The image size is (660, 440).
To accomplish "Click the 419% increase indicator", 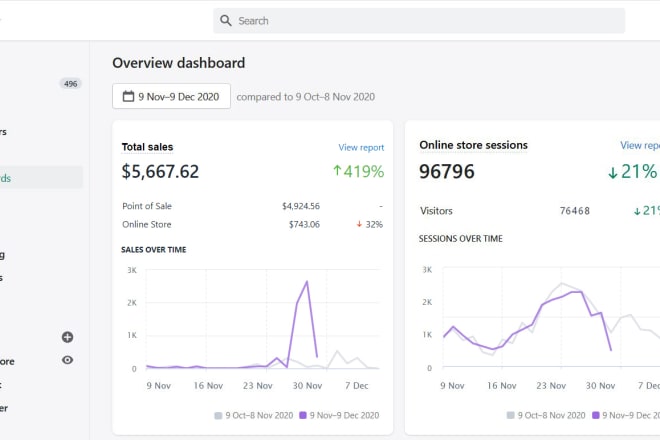I will point(358,171).
